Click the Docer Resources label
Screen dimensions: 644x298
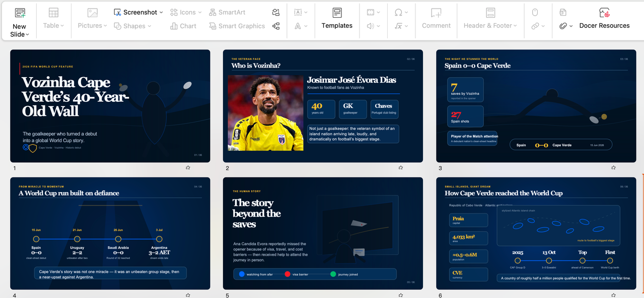[x=604, y=26]
